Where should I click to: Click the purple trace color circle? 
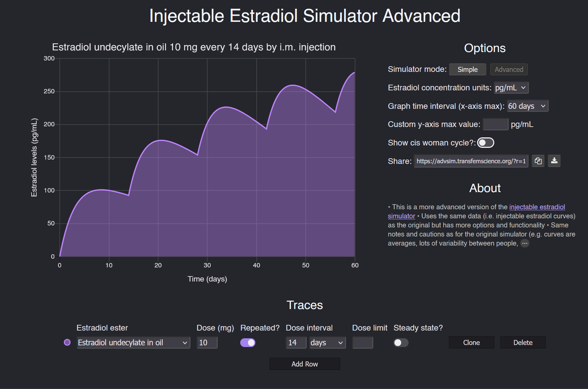67,342
